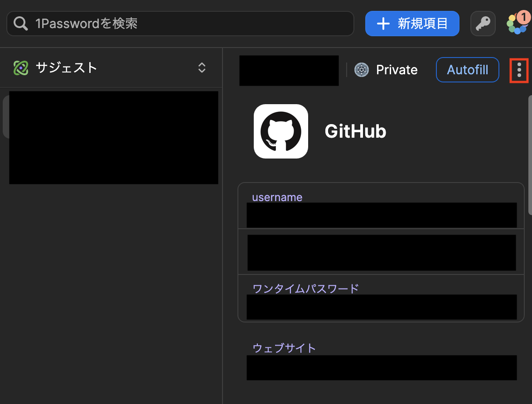Expand the item options via vertical ellipsis
532x404 pixels.
click(519, 70)
